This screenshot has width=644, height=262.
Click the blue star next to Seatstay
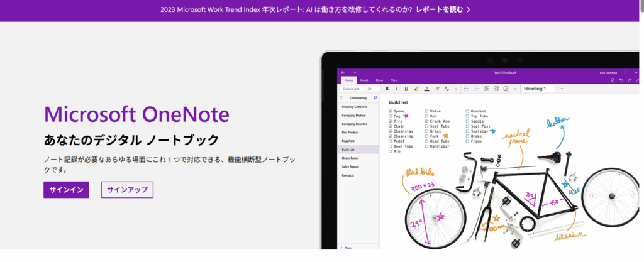pyautogui.click(x=493, y=131)
